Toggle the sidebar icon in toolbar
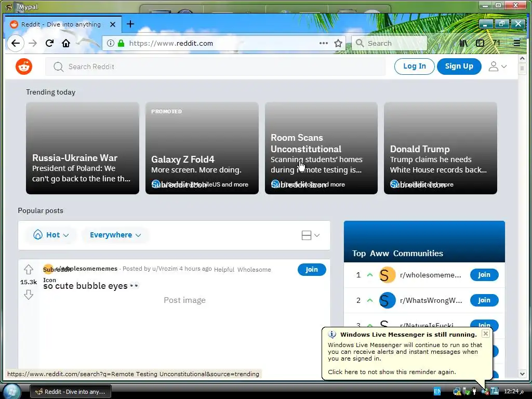 click(480, 43)
